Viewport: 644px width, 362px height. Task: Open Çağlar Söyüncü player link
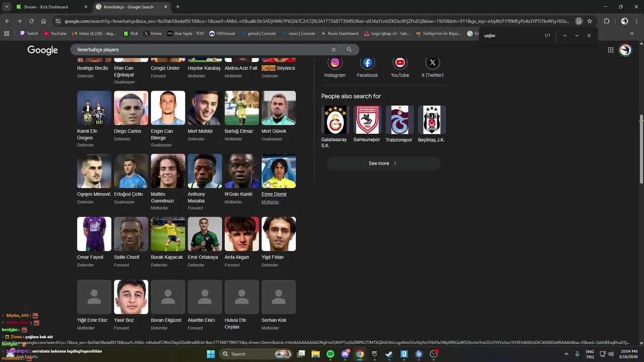tap(278, 68)
